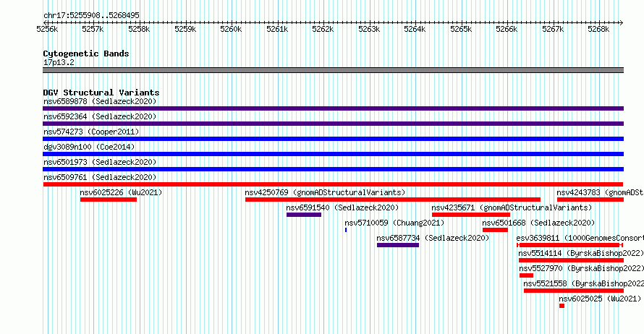This screenshot has width=644, height=334.
Task: Click the DGV Structural Variants track title
Action: [x=101, y=93]
